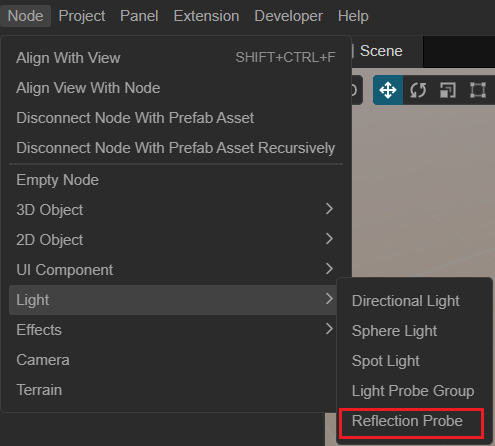
Task: Select the Move (translate) gizmo tool
Action: [x=388, y=90]
